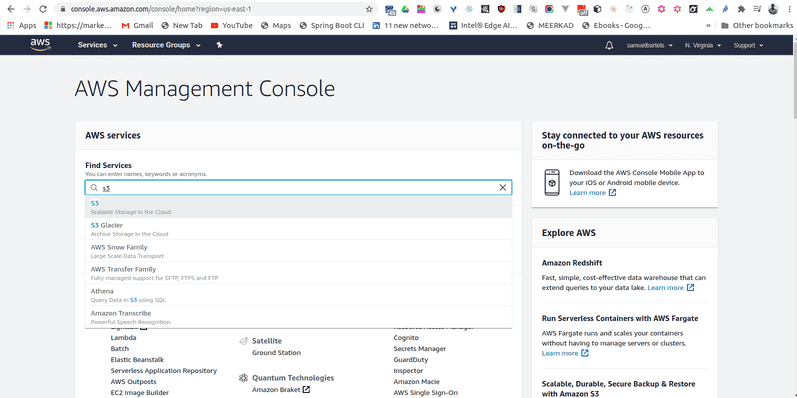Viewport: 797px width, 398px height.
Task: Click inside the Find Services search box
Action: [x=298, y=188]
